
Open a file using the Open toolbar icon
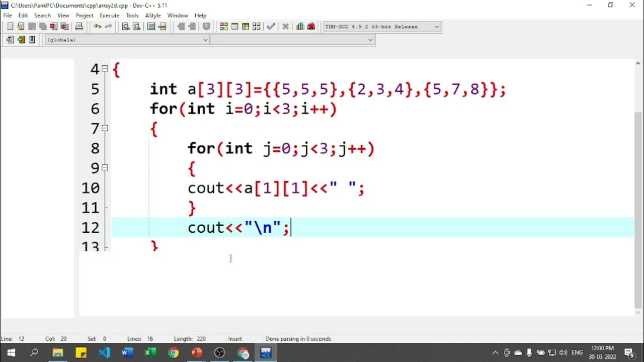pos(21,26)
